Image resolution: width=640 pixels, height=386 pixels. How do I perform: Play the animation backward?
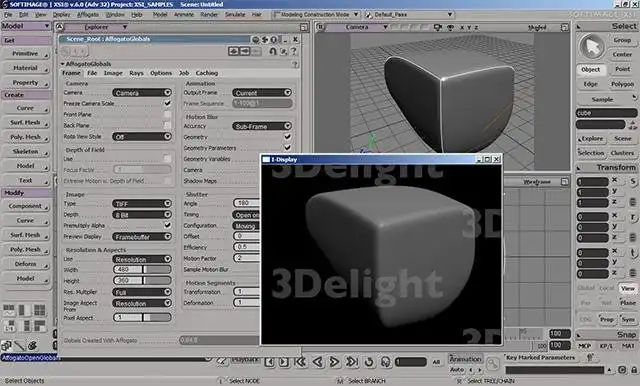318,362
